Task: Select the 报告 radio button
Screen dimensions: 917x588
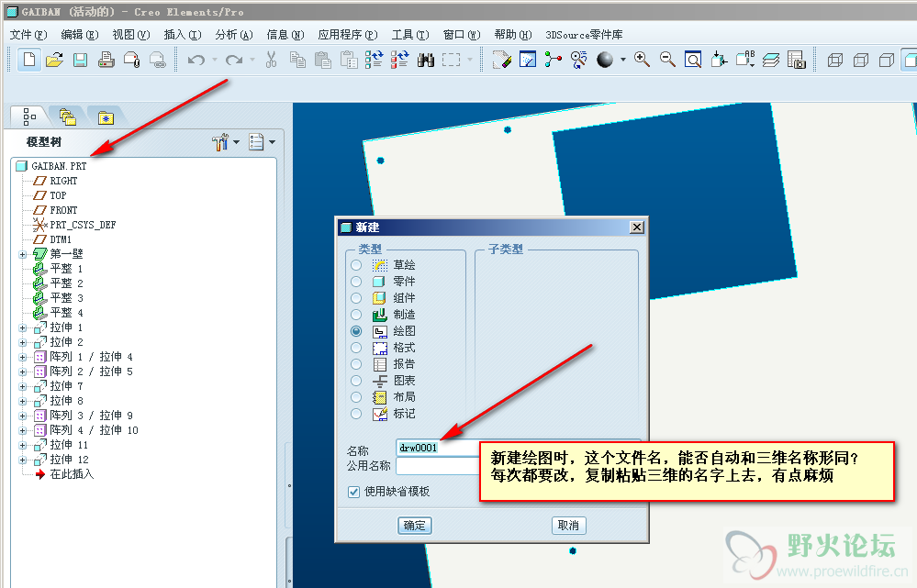Action: tap(356, 364)
